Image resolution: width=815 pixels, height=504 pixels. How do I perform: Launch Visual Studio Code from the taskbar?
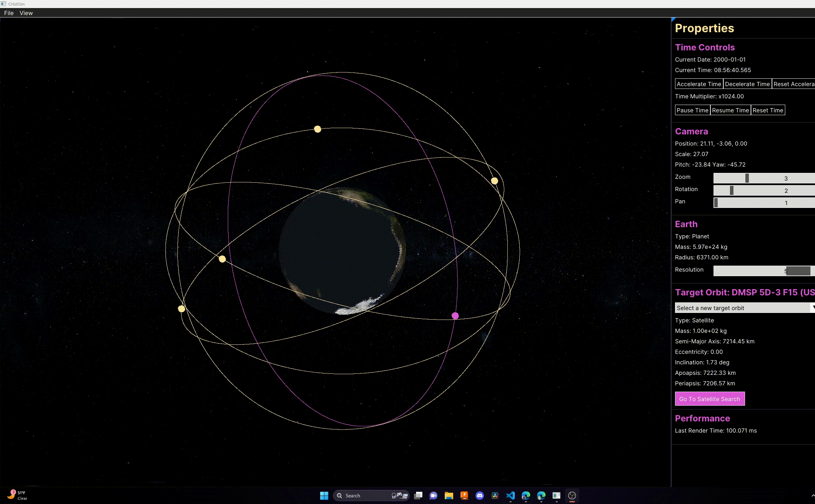tap(510, 495)
